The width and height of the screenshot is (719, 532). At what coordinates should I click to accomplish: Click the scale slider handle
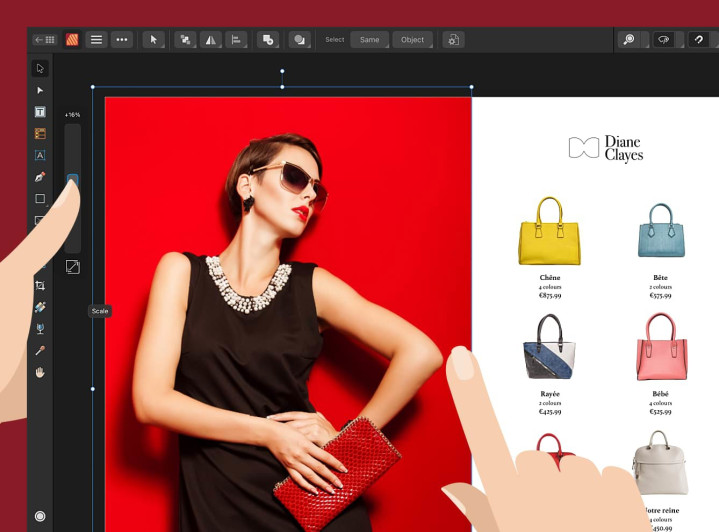tap(72, 180)
